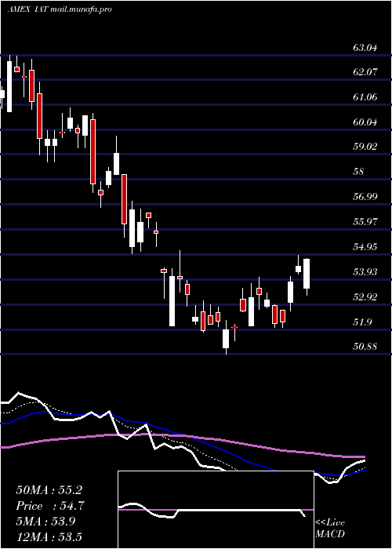
Task: Click the 12MA : 53.5 value
Action: pyautogui.click(x=49, y=536)
